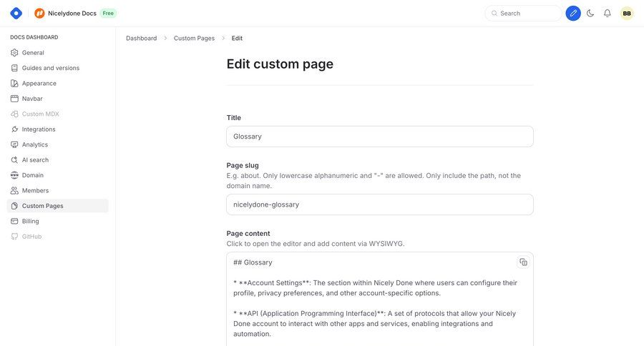The width and height of the screenshot is (644, 346).
Task: Click the API glossary entry text
Action: 374,324
